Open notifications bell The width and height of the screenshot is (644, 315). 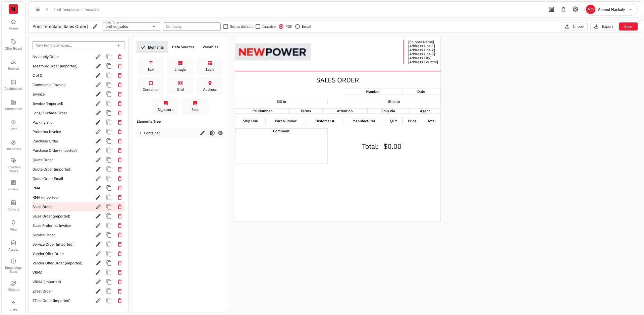tap(563, 9)
